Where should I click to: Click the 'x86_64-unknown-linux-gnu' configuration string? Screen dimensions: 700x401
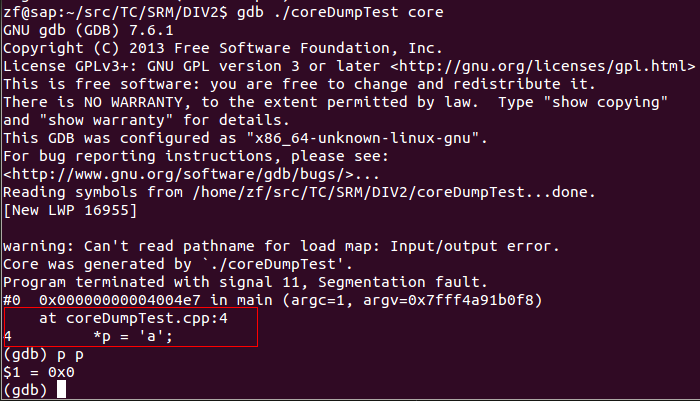click(362, 138)
